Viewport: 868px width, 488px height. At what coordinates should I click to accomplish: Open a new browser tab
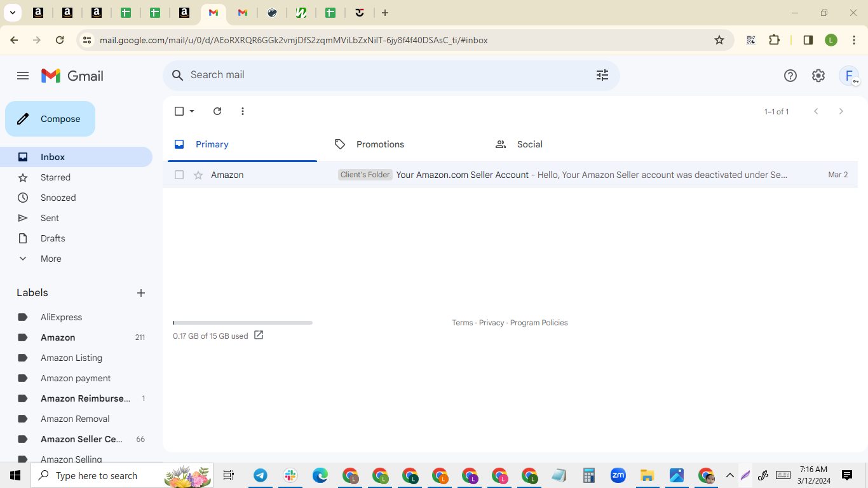coord(385,13)
